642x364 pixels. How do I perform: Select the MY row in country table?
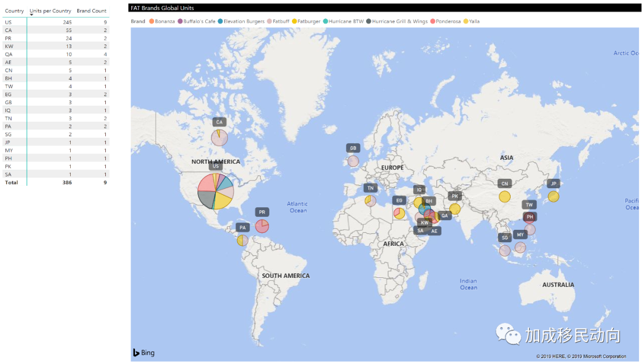click(56, 150)
